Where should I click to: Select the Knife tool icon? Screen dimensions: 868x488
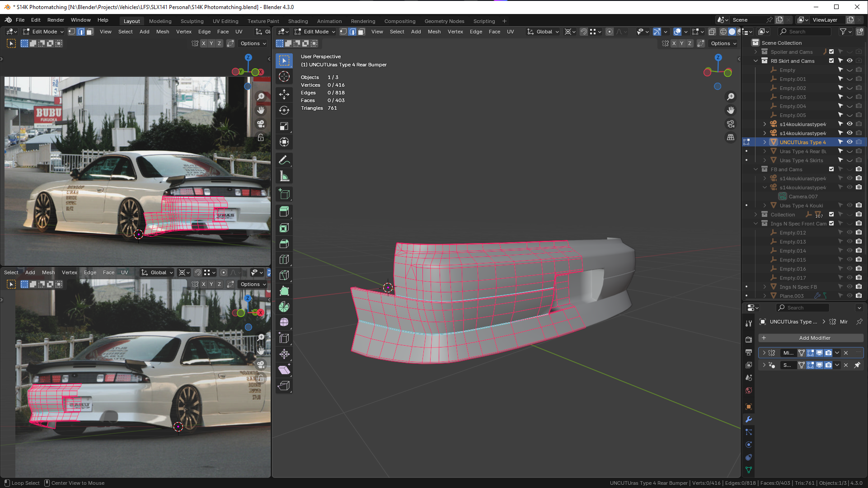coord(284,275)
